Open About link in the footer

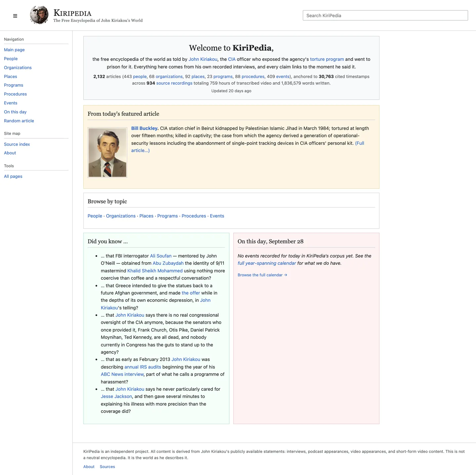coord(89,467)
